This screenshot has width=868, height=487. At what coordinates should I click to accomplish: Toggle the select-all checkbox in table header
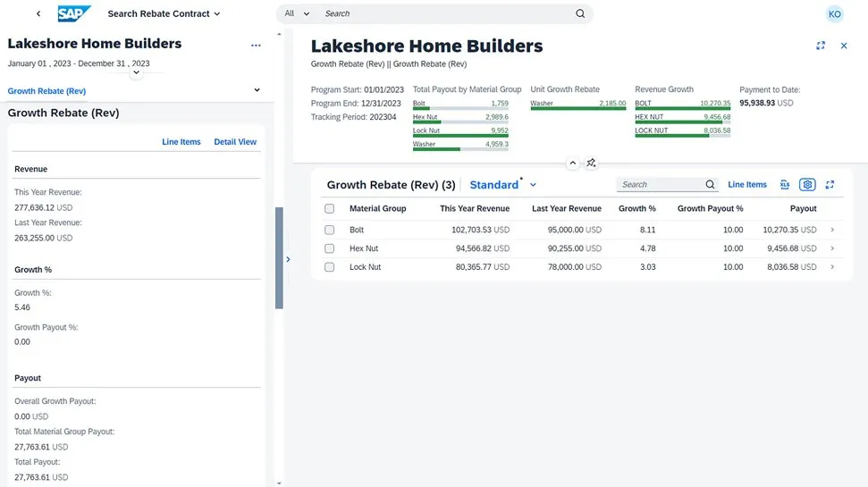329,208
